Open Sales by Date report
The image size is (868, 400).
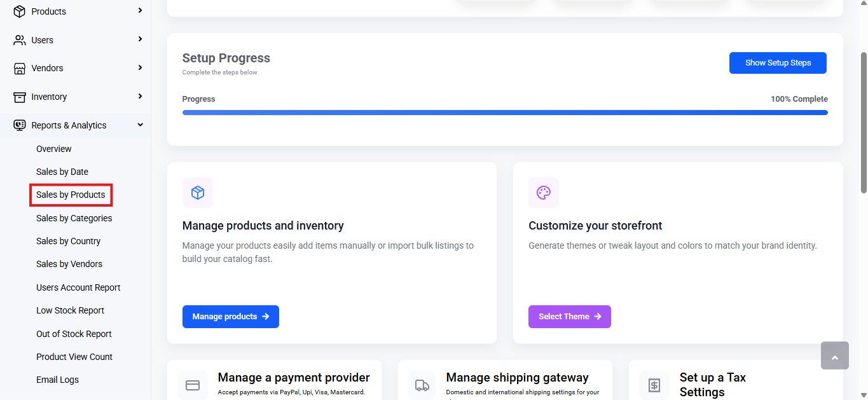(62, 172)
